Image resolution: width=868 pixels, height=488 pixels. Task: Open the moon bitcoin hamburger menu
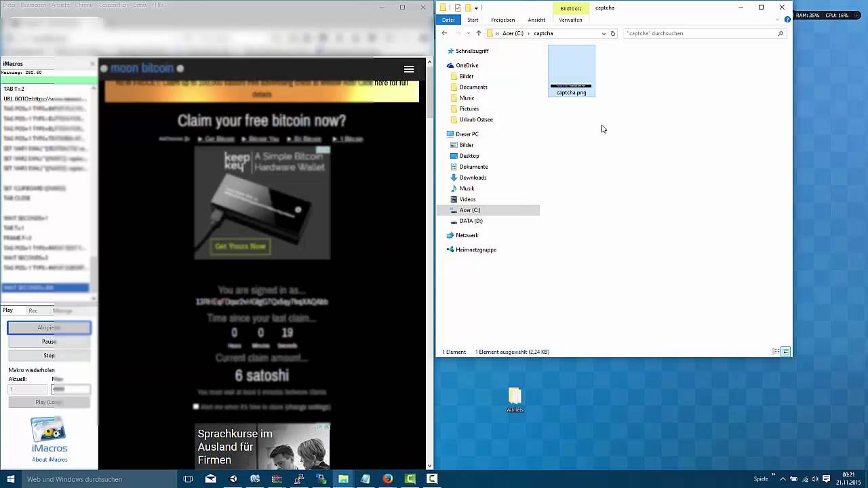(x=409, y=69)
